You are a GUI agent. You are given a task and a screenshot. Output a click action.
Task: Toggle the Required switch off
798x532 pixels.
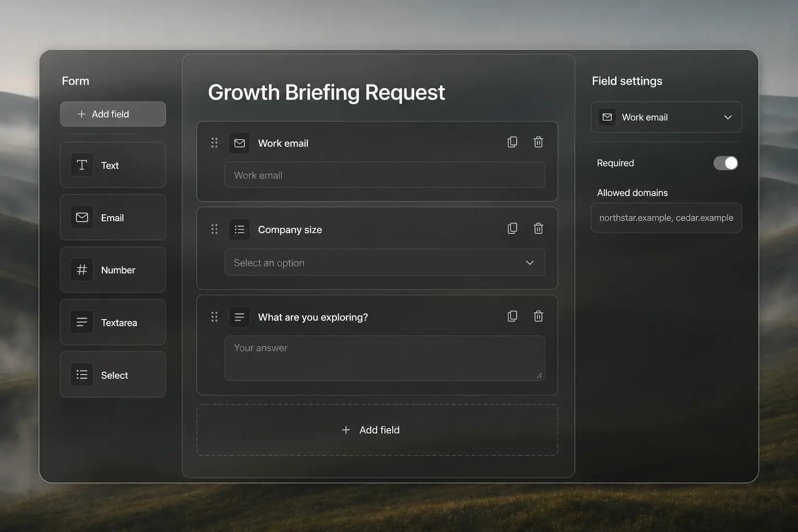point(725,163)
